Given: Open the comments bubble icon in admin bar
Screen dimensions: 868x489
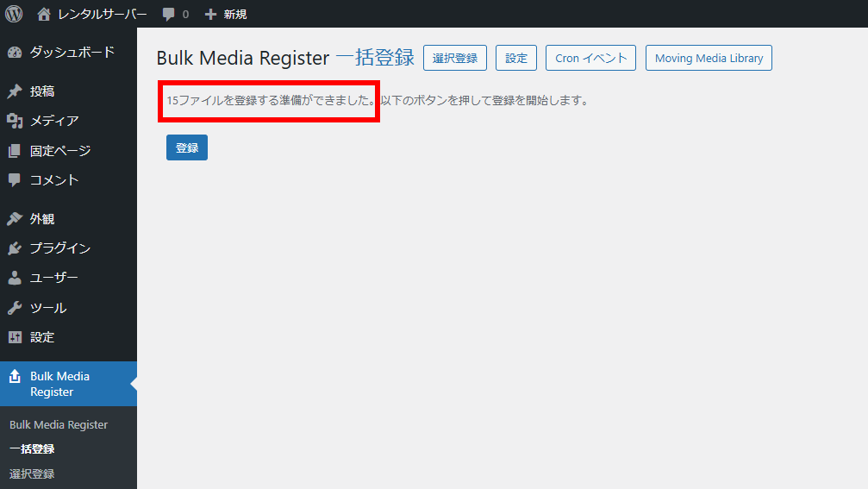Looking at the screenshot, I should click(x=169, y=14).
